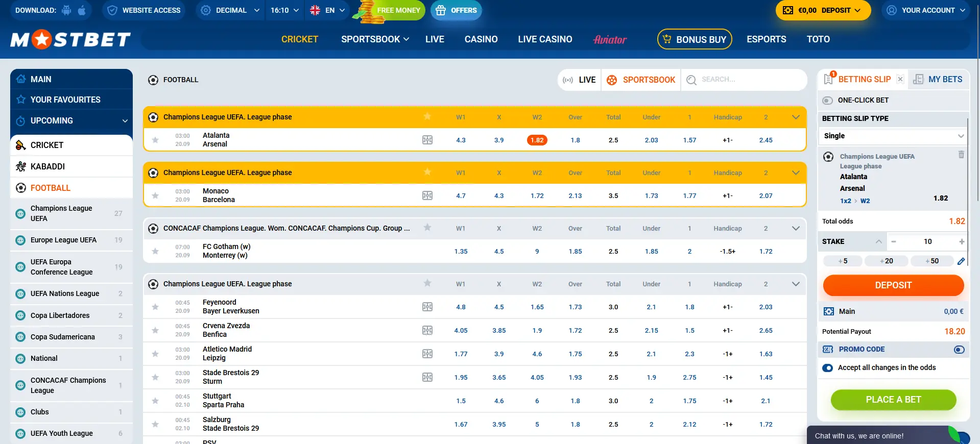
Task: Delete Atalanta bet using trash icon
Action: click(x=961, y=155)
